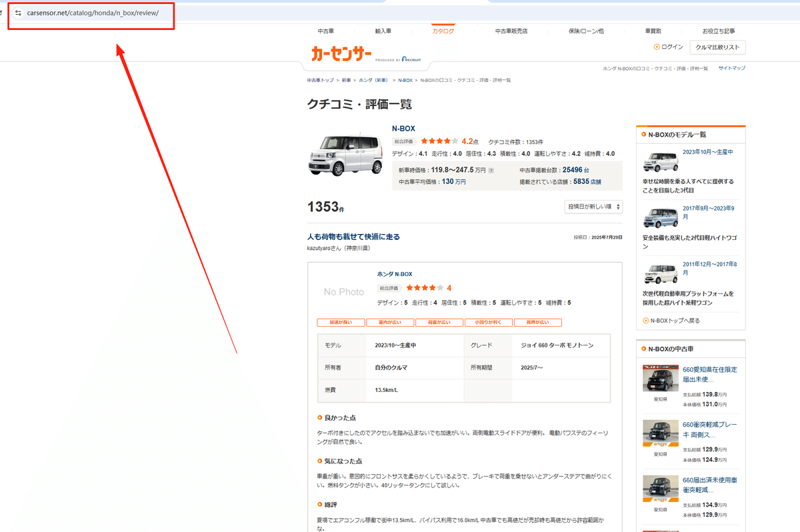Click the 2017年9月 model car thumbnail
This screenshot has height=532, width=800.
(661, 217)
